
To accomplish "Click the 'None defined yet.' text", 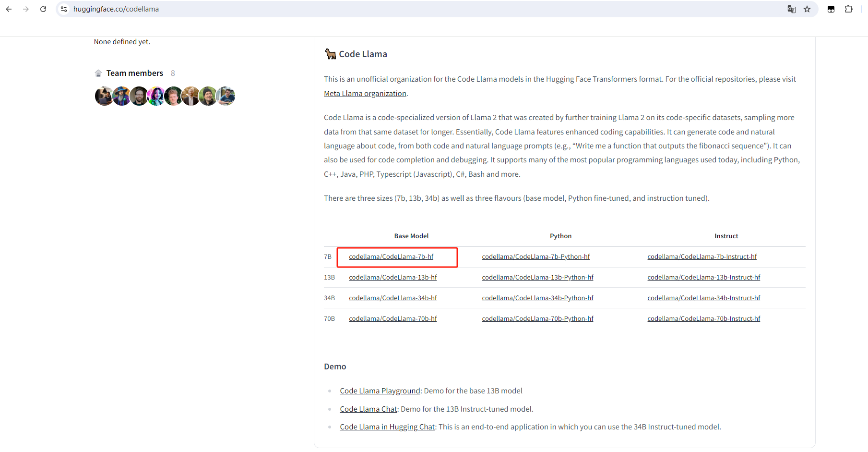I will coord(122,42).
